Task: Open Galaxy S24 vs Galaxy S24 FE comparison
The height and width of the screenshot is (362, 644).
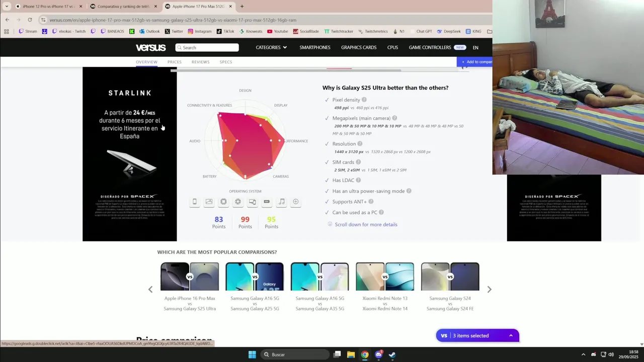Action: click(x=450, y=287)
